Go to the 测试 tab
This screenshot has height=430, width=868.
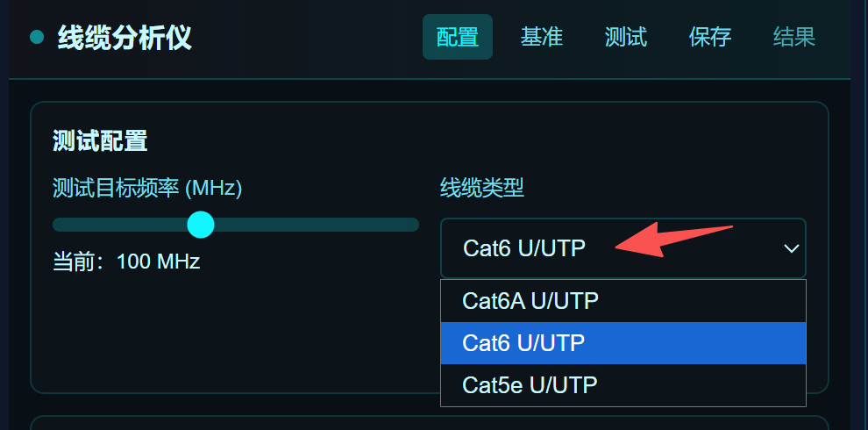[x=626, y=37]
